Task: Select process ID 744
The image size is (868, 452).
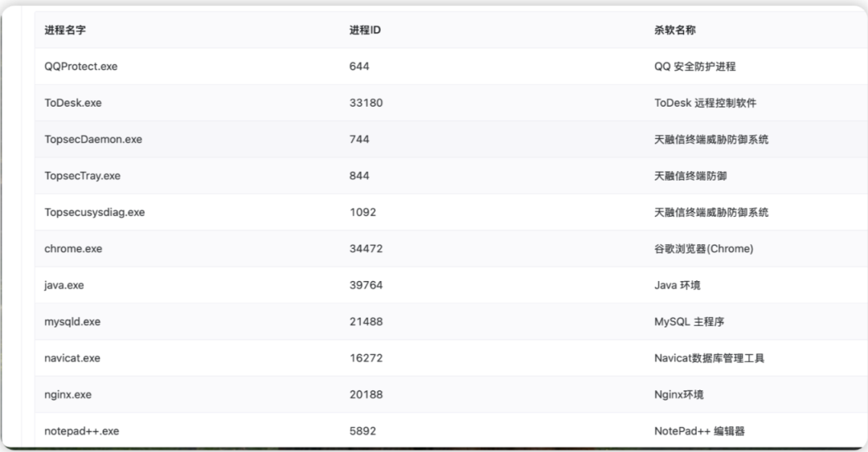Action: (x=359, y=140)
